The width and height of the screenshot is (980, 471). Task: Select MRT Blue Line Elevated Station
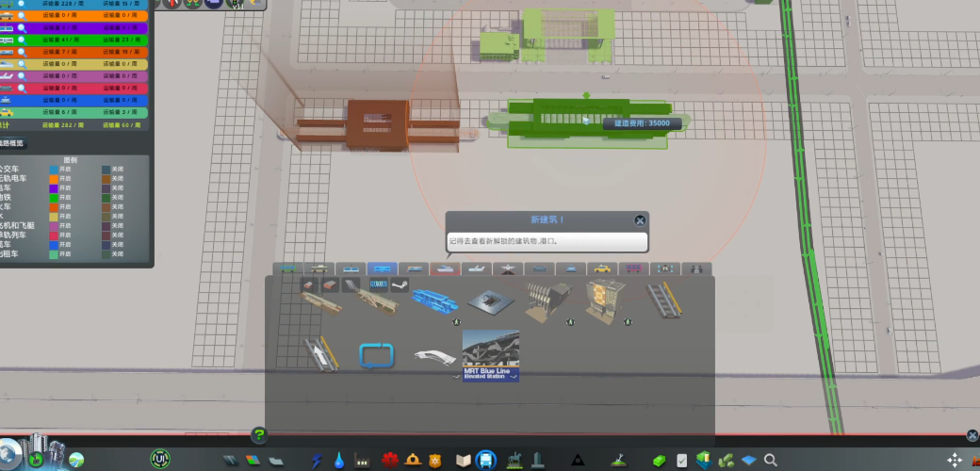point(491,355)
